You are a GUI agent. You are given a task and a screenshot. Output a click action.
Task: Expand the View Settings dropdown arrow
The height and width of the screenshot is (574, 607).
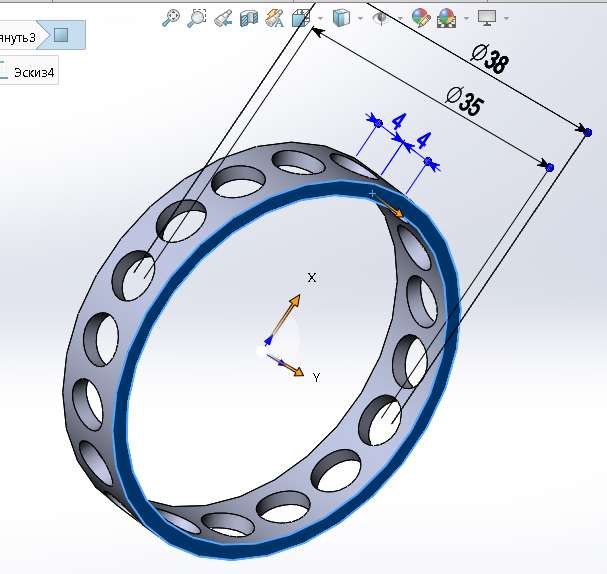[506, 18]
